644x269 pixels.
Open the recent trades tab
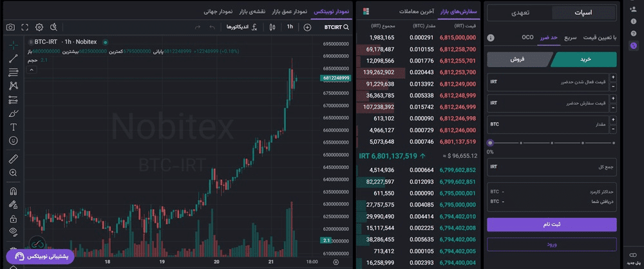[416, 12]
